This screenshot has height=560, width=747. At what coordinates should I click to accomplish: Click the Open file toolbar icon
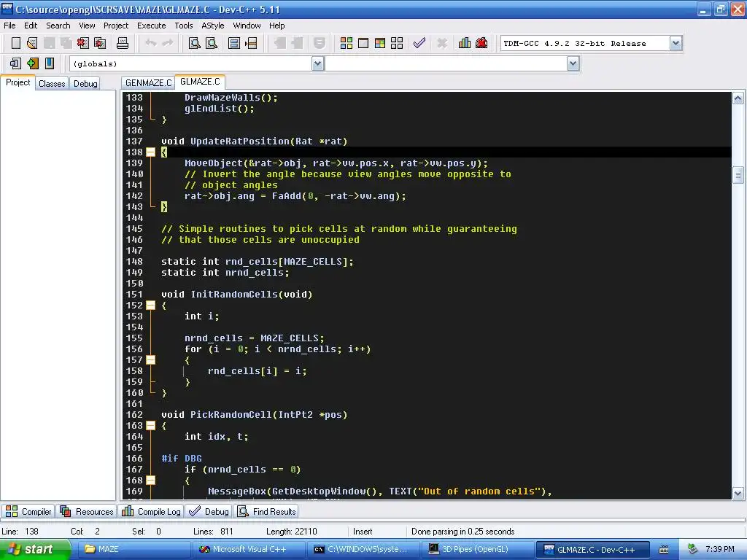click(32, 43)
